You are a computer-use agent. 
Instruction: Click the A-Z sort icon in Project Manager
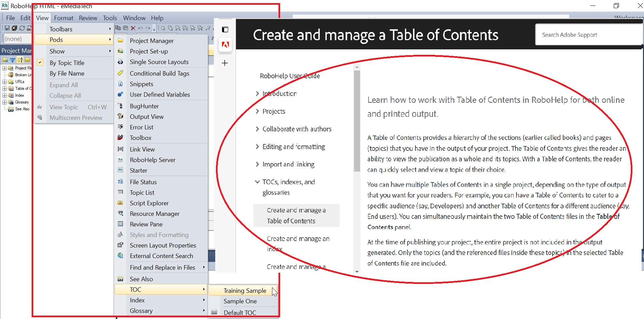(20, 60)
